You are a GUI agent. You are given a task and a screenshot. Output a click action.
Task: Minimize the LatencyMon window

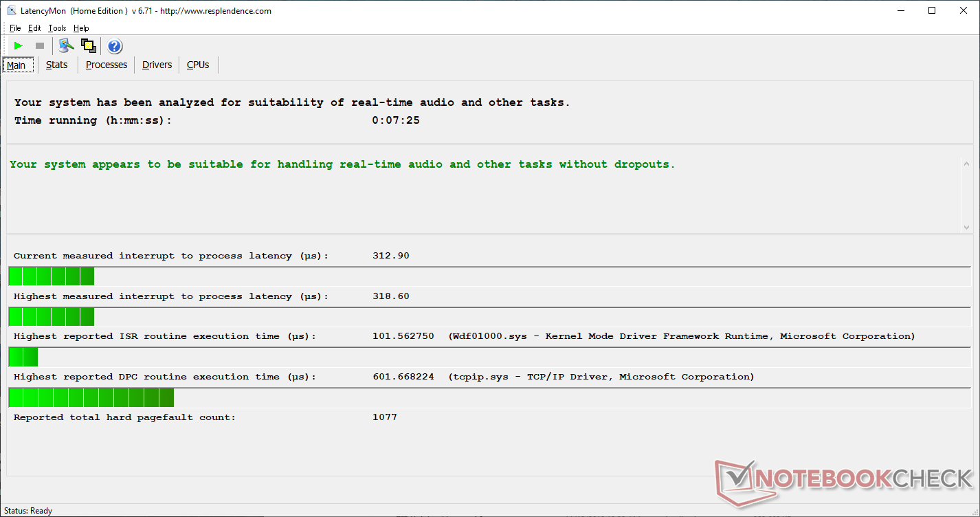pos(900,10)
